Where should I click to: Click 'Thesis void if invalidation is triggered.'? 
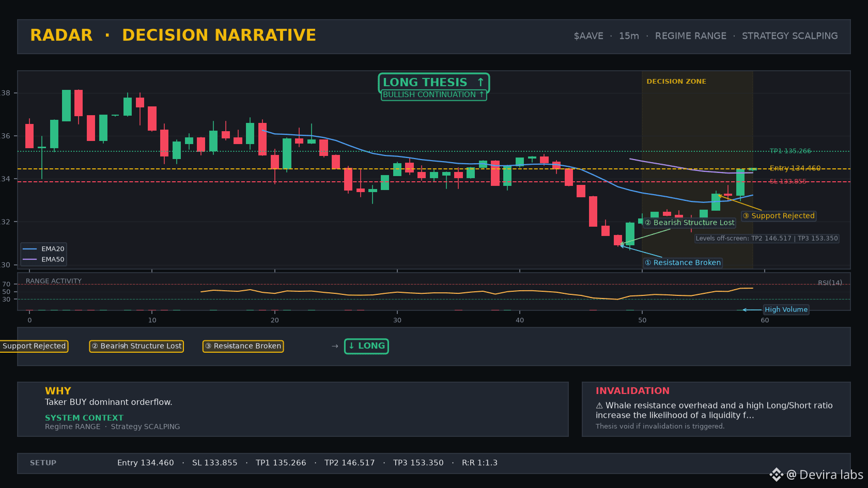pyautogui.click(x=660, y=427)
